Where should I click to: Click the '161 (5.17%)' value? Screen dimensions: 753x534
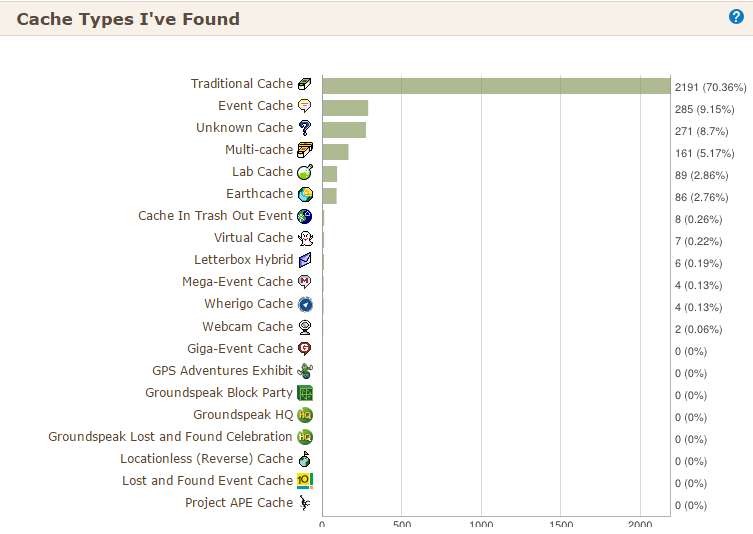(x=704, y=154)
